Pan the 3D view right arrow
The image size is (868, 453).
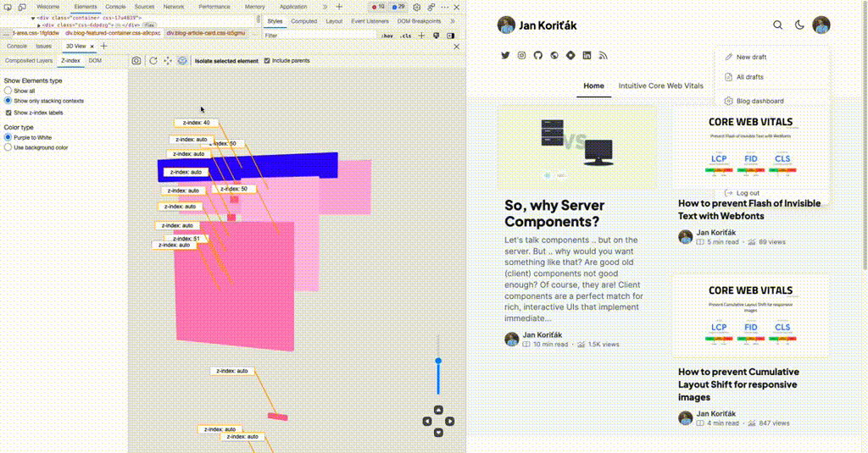450,422
